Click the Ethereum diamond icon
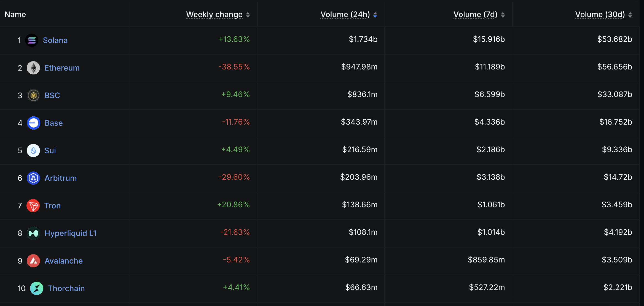 click(33, 68)
